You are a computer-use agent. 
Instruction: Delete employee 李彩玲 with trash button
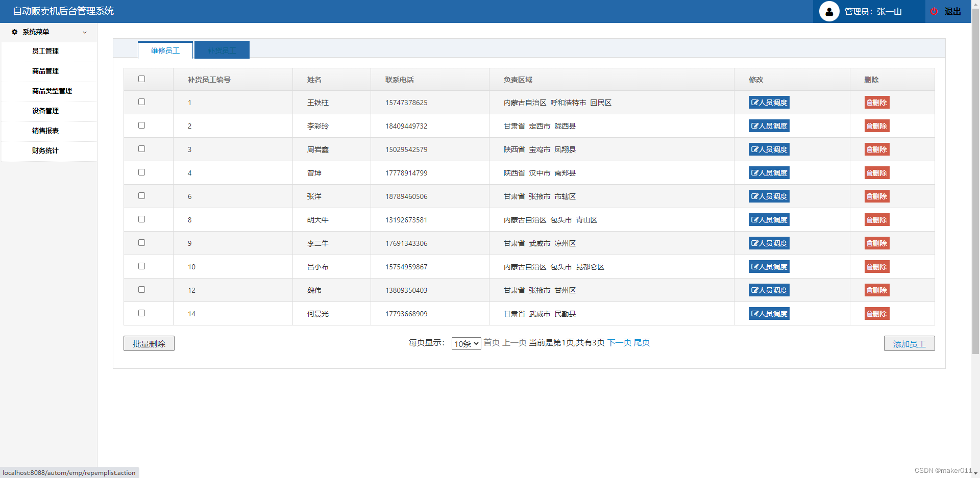(877, 126)
